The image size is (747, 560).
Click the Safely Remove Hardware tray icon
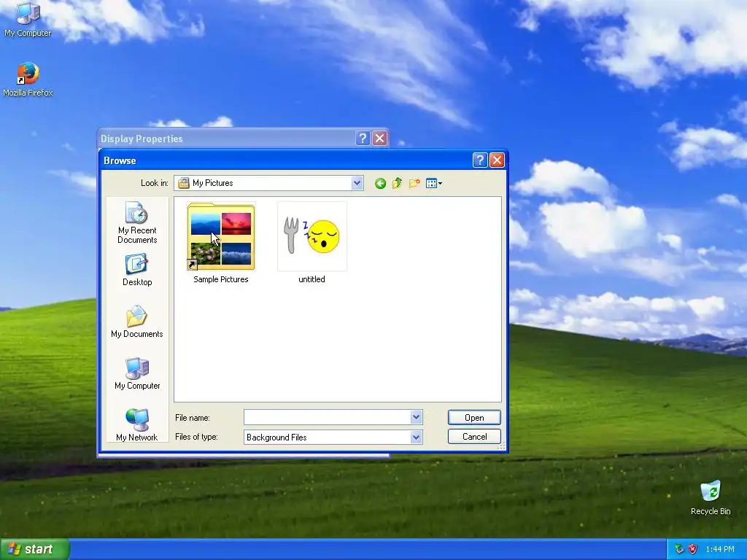pyautogui.click(x=680, y=550)
